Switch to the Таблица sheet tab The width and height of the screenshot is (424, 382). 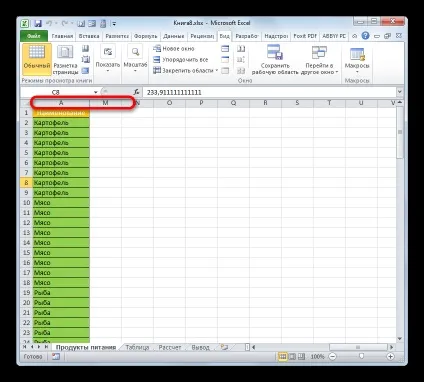click(137, 347)
